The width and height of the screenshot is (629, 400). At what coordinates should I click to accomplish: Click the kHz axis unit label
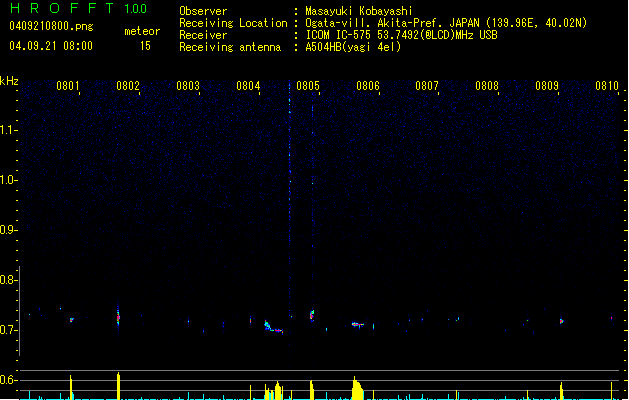[x=9, y=81]
